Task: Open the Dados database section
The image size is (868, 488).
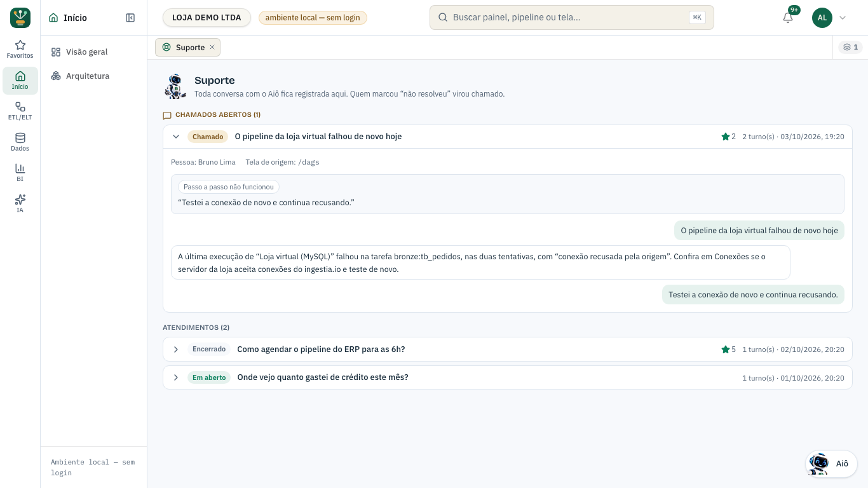Action: pyautogui.click(x=20, y=142)
